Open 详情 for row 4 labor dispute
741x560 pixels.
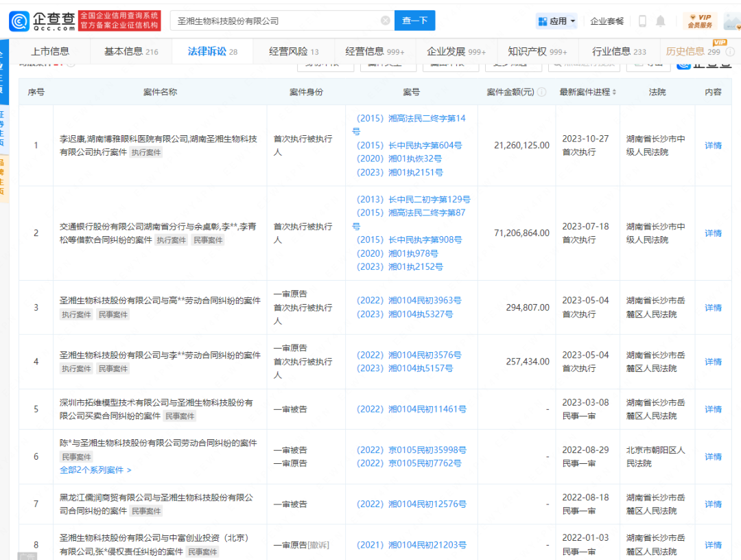(713, 362)
